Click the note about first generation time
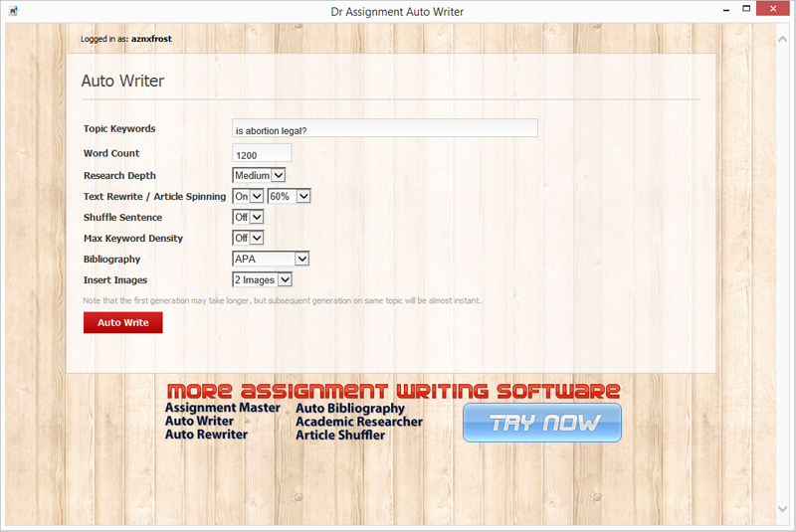The height and width of the screenshot is (532, 796). tap(282, 300)
